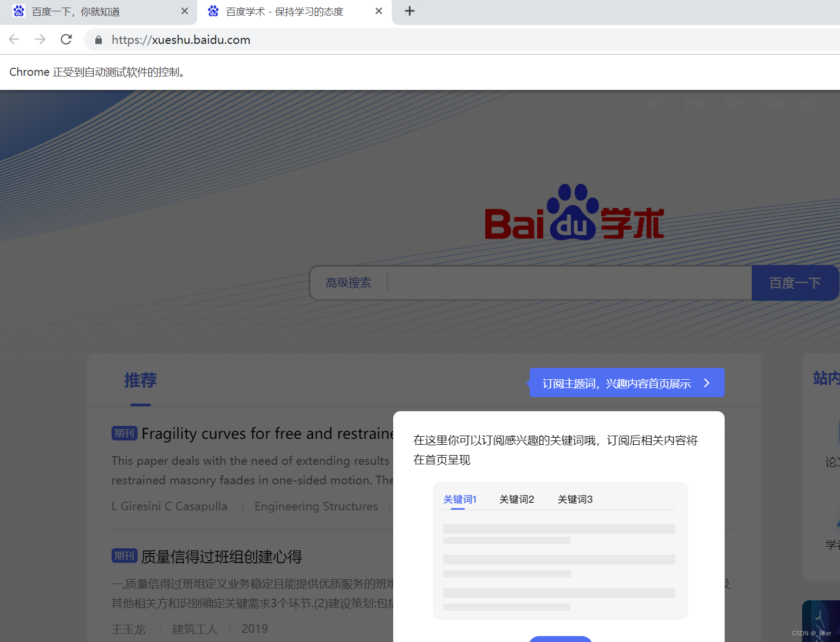Open 高级搜索 advanced search
The height and width of the screenshot is (642, 840).
[x=348, y=283]
